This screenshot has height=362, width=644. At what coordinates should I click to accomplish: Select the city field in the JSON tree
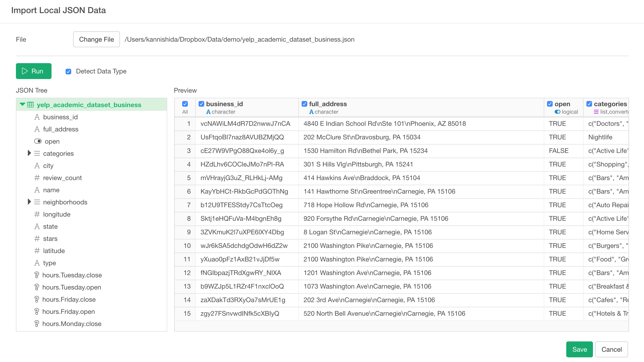[48, 166]
